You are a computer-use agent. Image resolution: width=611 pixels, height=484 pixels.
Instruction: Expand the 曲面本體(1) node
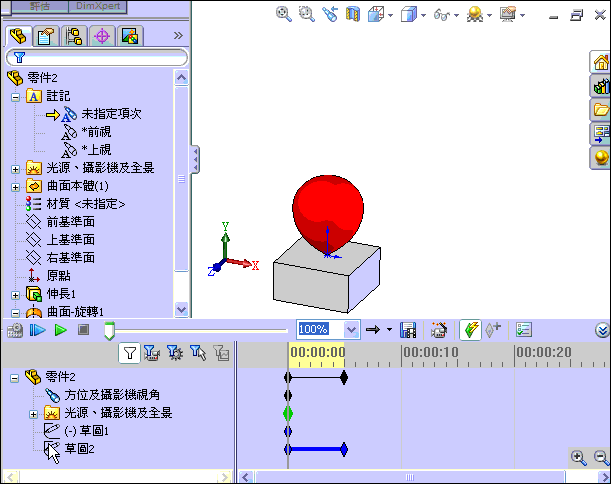point(15,187)
